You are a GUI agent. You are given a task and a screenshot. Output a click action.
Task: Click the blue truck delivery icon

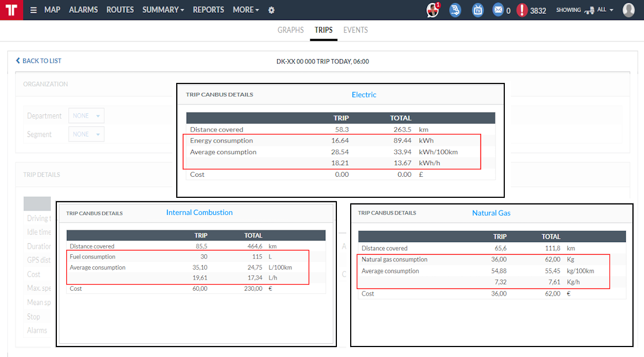[x=455, y=10]
